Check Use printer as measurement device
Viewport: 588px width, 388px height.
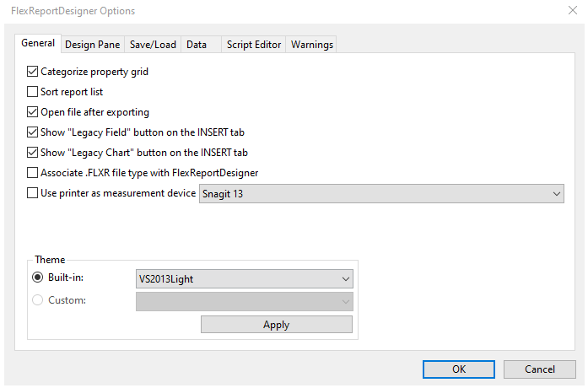(33, 193)
